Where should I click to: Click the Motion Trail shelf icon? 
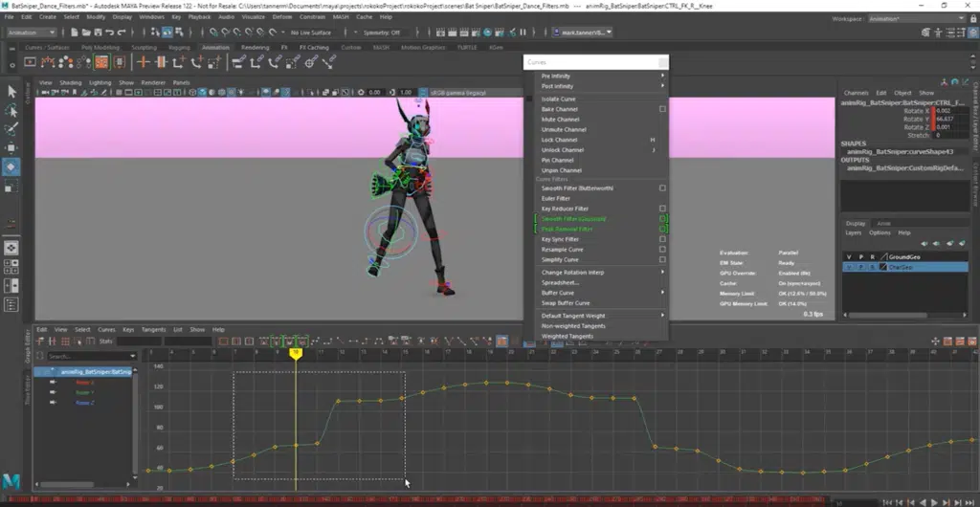click(48, 61)
